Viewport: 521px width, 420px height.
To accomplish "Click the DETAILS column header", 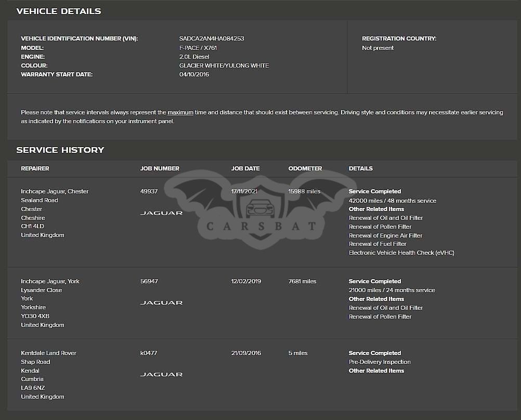I will pyautogui.click(x=361, y=168).
